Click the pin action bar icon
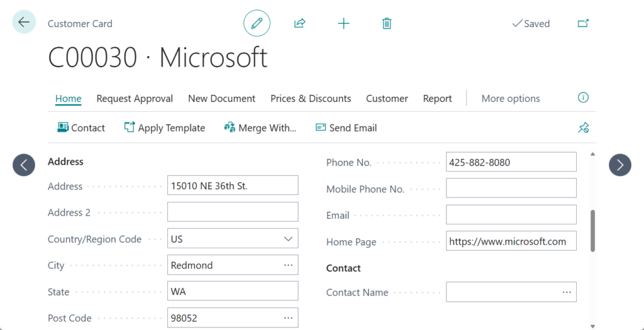Viewport: 644px width, 330px height. (x=583, y=128)
